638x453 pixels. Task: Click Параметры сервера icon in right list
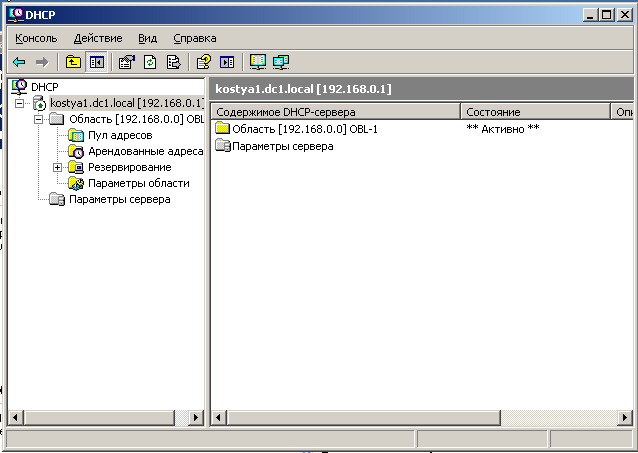pyautogui.click(x=223, y=146)
